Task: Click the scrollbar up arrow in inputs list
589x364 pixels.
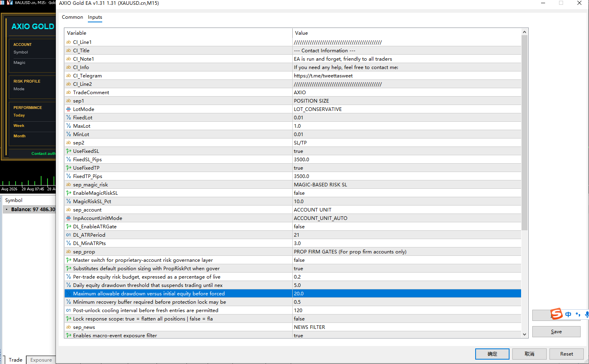Action: (x=524, y=32)
